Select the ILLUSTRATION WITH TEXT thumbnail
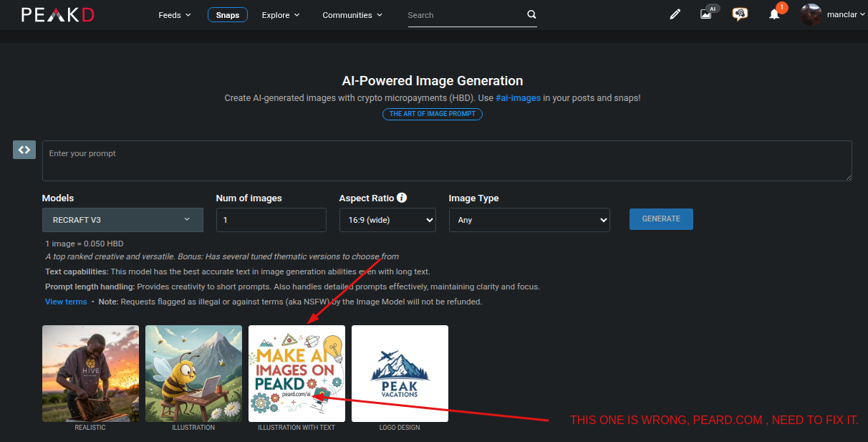The width and height of the screenshot is (868, 442). click(296, 374)
